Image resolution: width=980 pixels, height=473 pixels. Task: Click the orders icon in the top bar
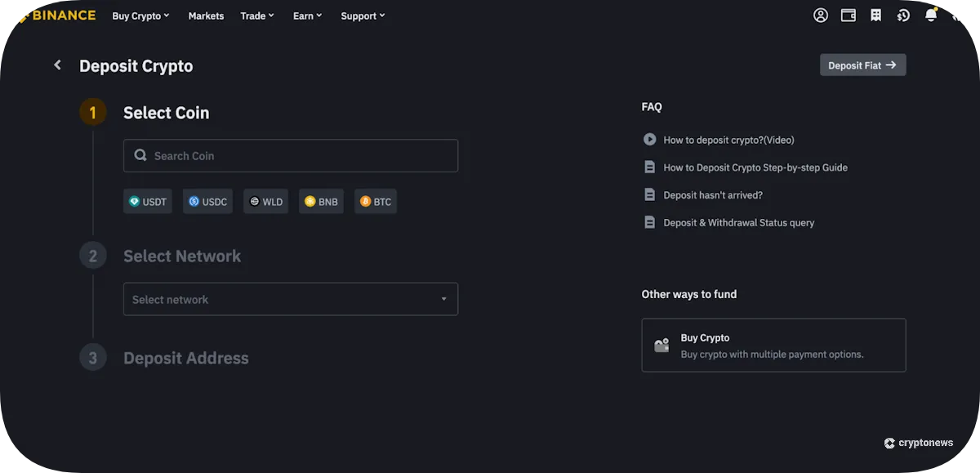pos(875,15)
